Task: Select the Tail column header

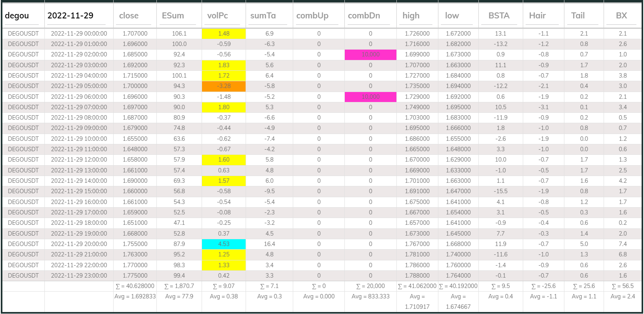Action: click(x=578, y=16)
